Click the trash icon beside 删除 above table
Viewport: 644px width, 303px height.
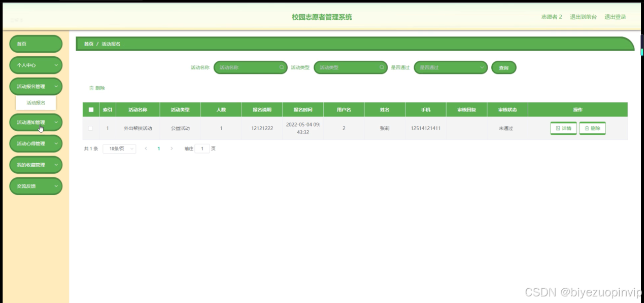click(91, 88)
